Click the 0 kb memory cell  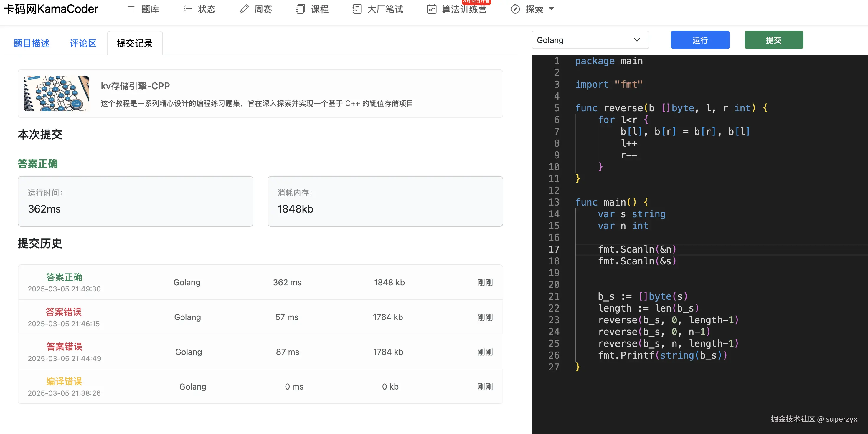tap(390, 387)
